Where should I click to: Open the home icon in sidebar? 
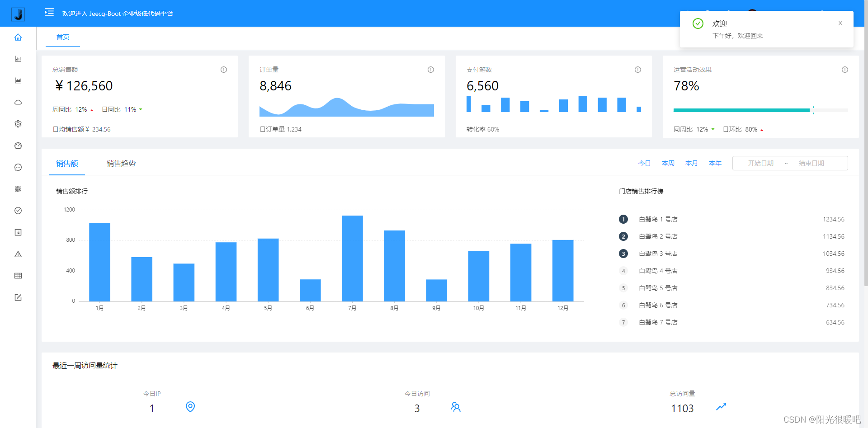(18, 37)
